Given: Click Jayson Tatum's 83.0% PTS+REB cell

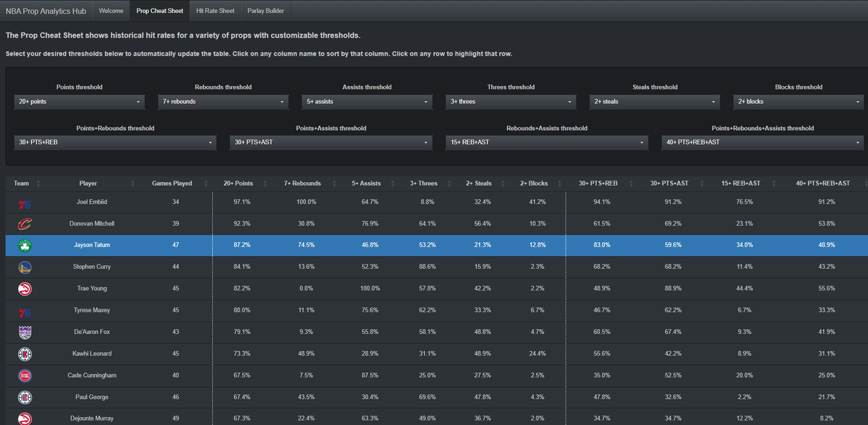Looking at the screenshot, I should tap(601, 245).
